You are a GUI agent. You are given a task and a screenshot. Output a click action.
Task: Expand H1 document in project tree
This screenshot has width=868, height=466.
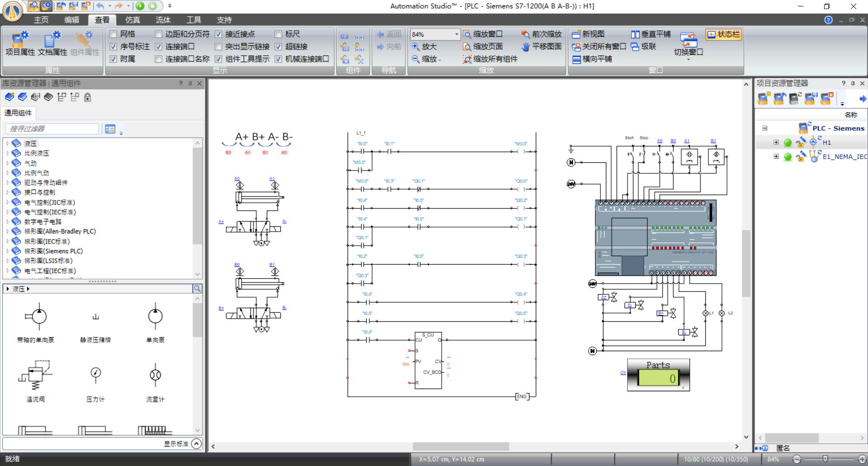776,143
